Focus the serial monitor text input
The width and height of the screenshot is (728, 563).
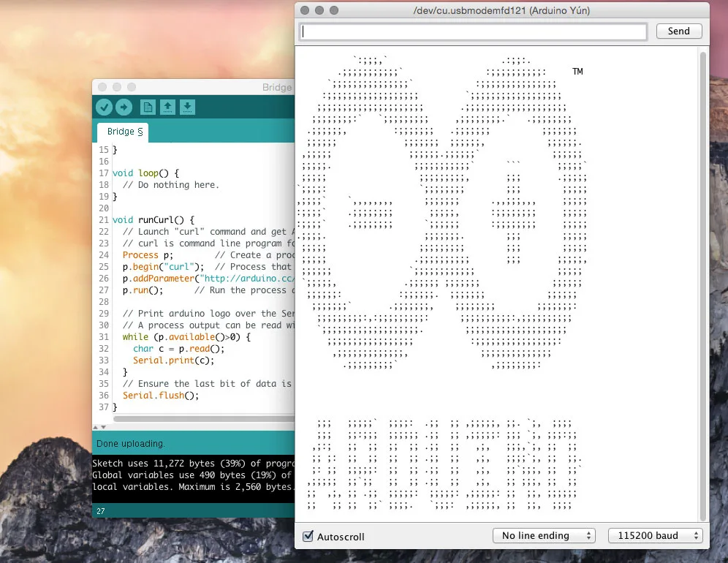coord(474,32)
